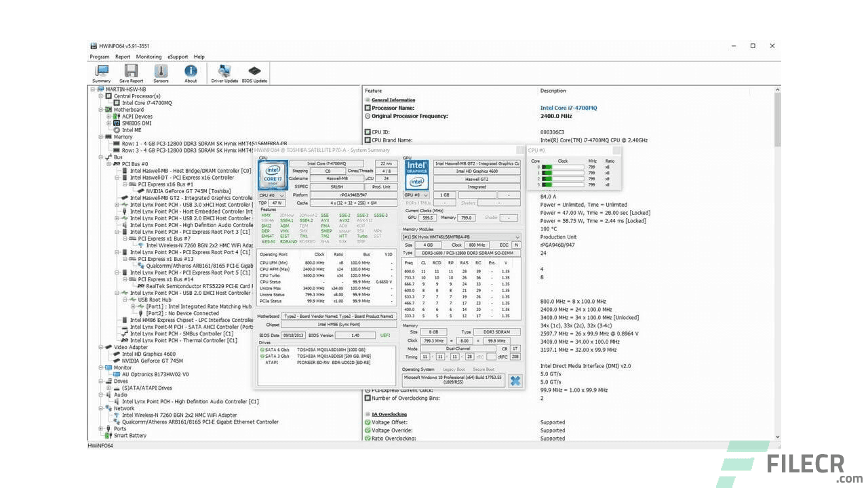Screen dimensions: 868x488
Task: Open the Memory Modules dropdown
Action: click(517, 237)
